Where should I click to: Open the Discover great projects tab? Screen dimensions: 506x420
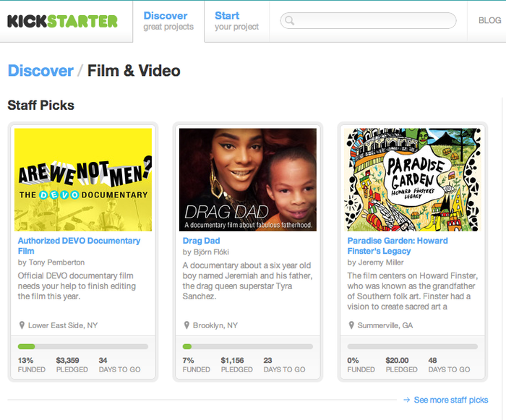[x=168, y=21]
